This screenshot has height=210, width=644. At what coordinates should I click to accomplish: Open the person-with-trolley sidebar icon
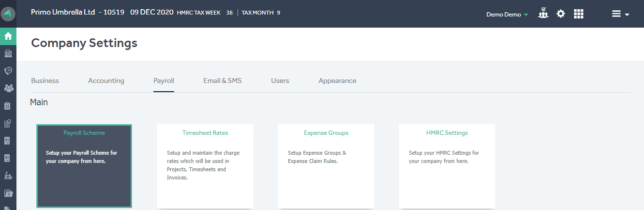click(8, 176)
